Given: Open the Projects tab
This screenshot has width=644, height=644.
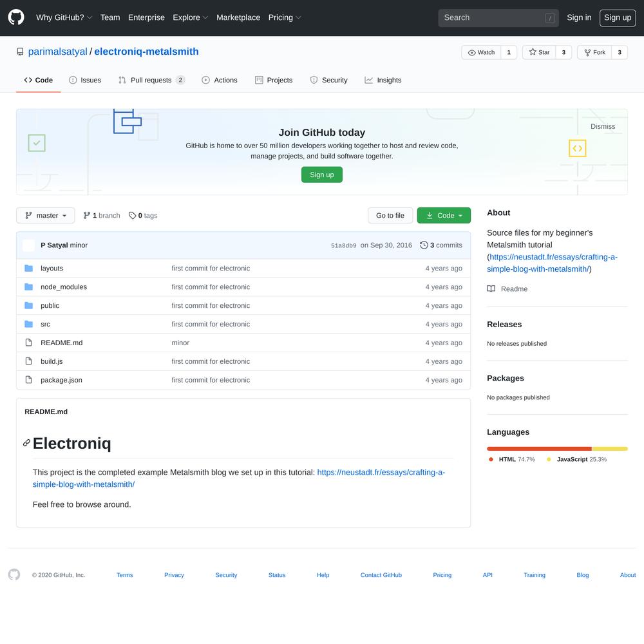Looking at the screenshot, I should click(274, 80).
